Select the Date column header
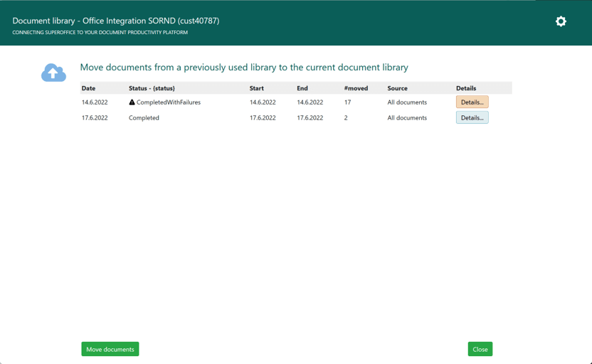592x364 pixels. coord(88,88)
